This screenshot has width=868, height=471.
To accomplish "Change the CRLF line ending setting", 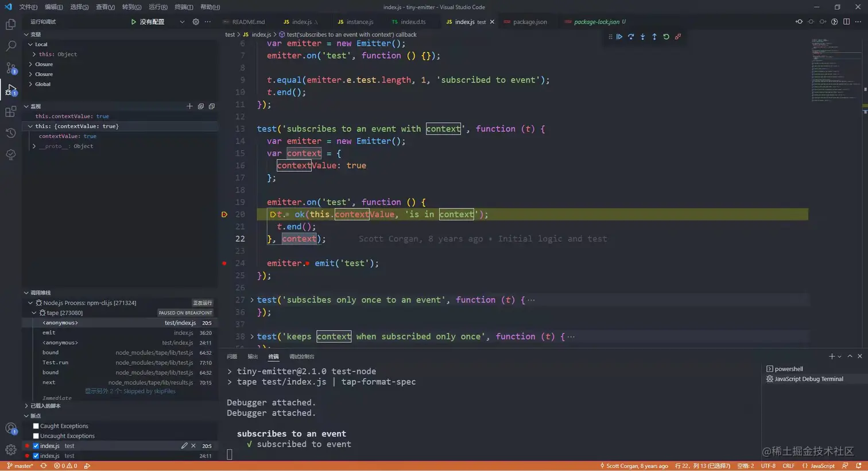I will 788,466.
